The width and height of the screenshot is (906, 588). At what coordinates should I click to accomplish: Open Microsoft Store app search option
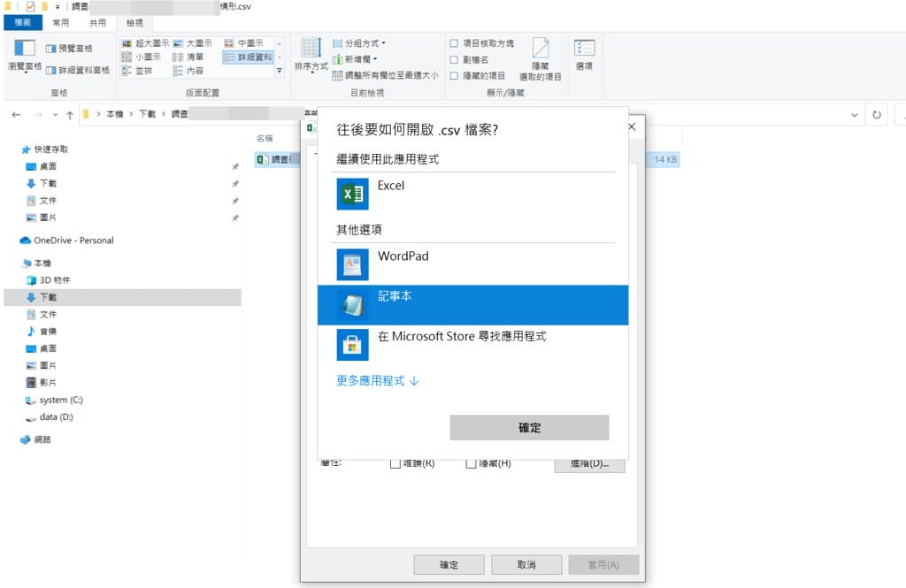[472, 344]
